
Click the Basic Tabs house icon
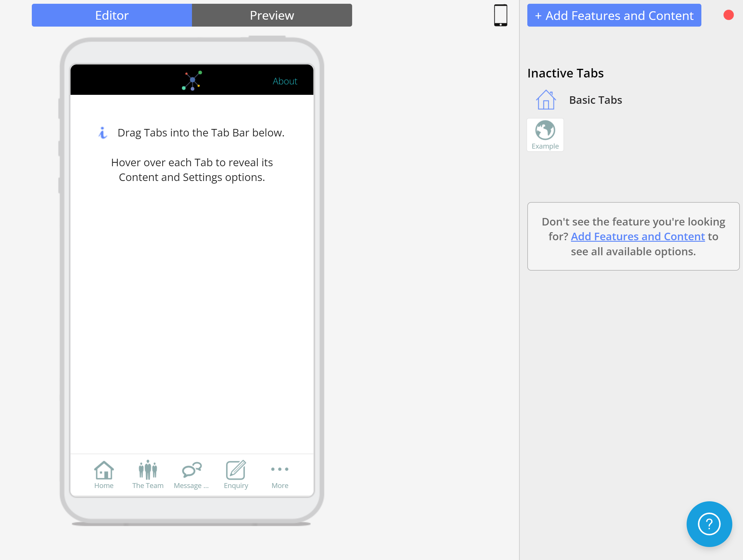[x=546, y=100]
